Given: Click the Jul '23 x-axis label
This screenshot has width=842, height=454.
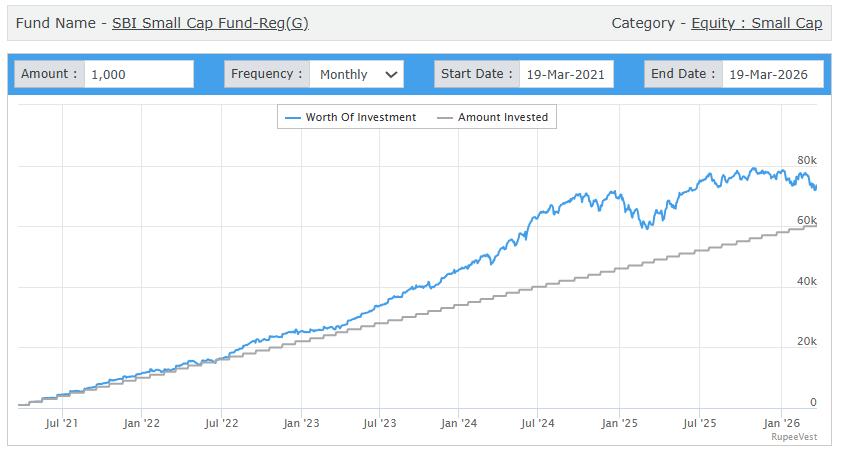Looking at the screenshot, I should pyautogui.click(x=380, y=423).
